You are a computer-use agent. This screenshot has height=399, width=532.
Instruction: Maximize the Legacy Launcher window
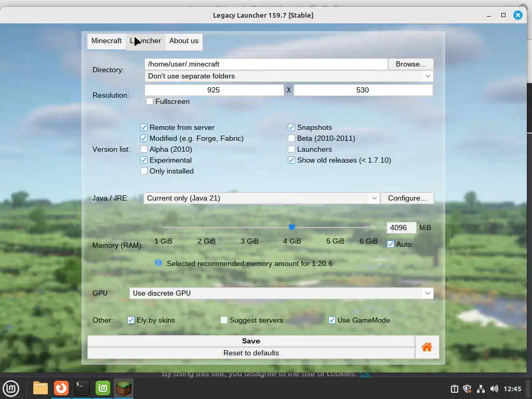(503, 15)
